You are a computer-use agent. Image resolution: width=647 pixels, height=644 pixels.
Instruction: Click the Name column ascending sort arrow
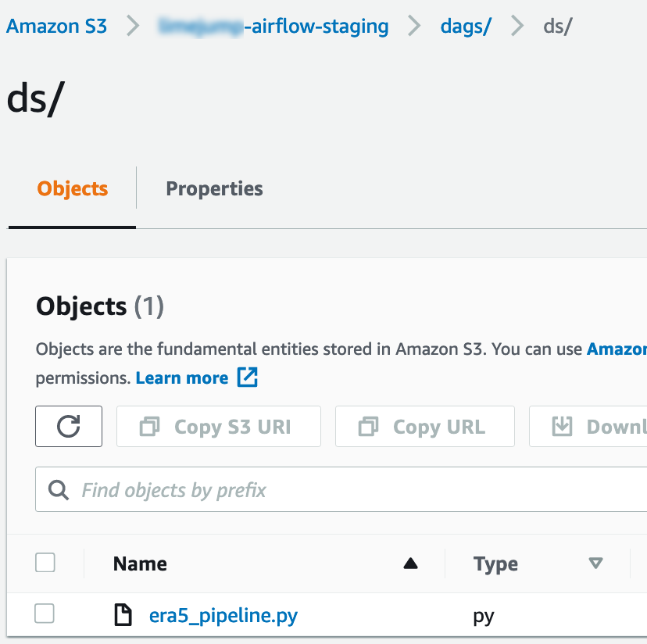(410, 563)
